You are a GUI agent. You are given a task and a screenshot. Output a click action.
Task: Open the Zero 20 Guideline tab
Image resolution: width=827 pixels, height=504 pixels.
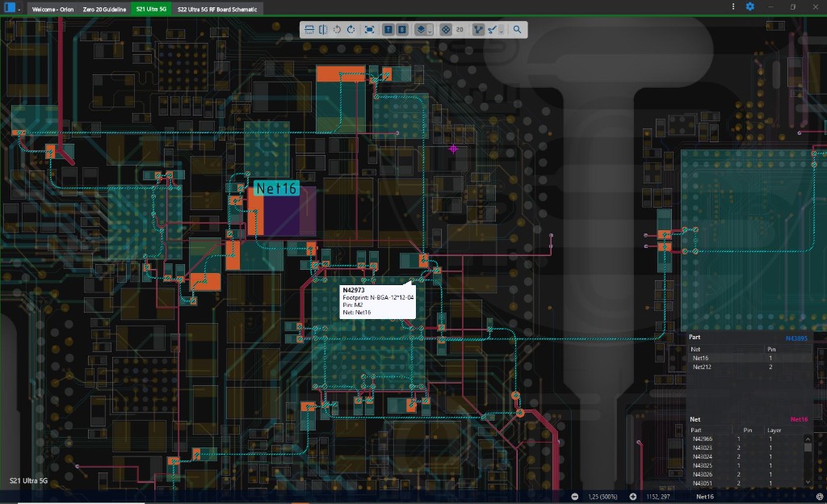tap(104, 9)
